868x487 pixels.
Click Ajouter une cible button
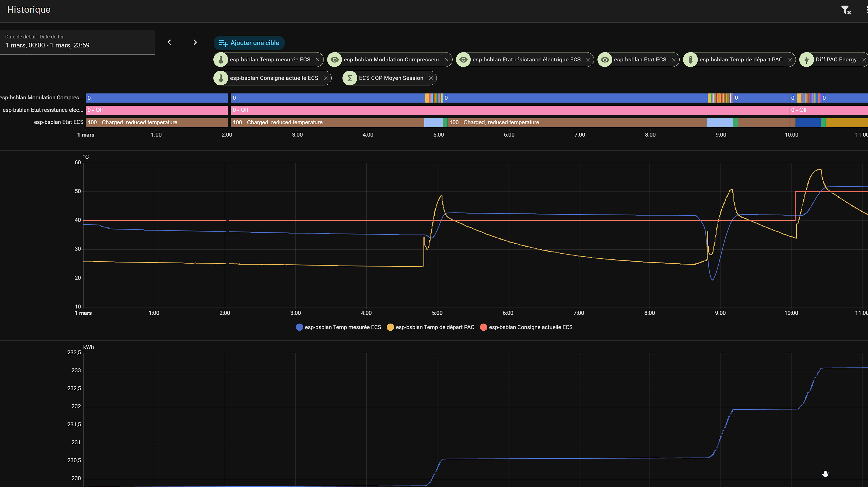tap(249, 43)
